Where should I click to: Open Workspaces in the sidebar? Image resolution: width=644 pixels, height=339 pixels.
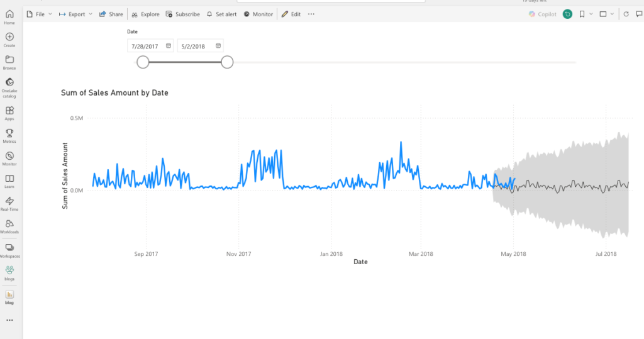9,251
